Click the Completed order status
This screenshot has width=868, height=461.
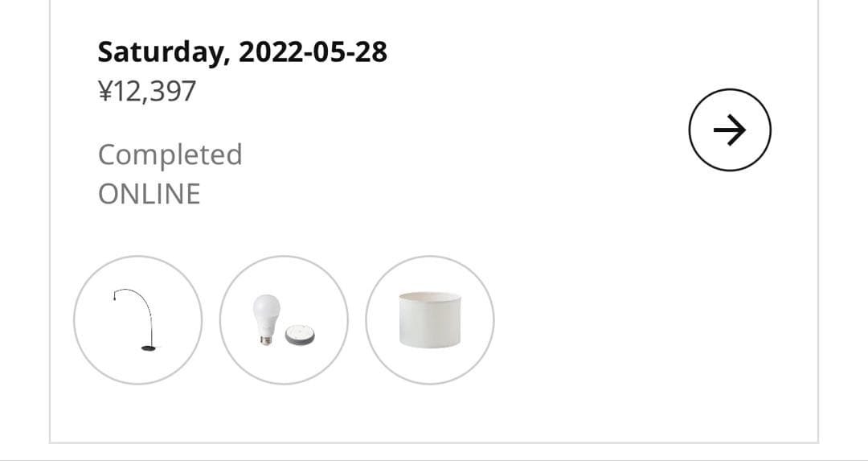click(170, 154)
